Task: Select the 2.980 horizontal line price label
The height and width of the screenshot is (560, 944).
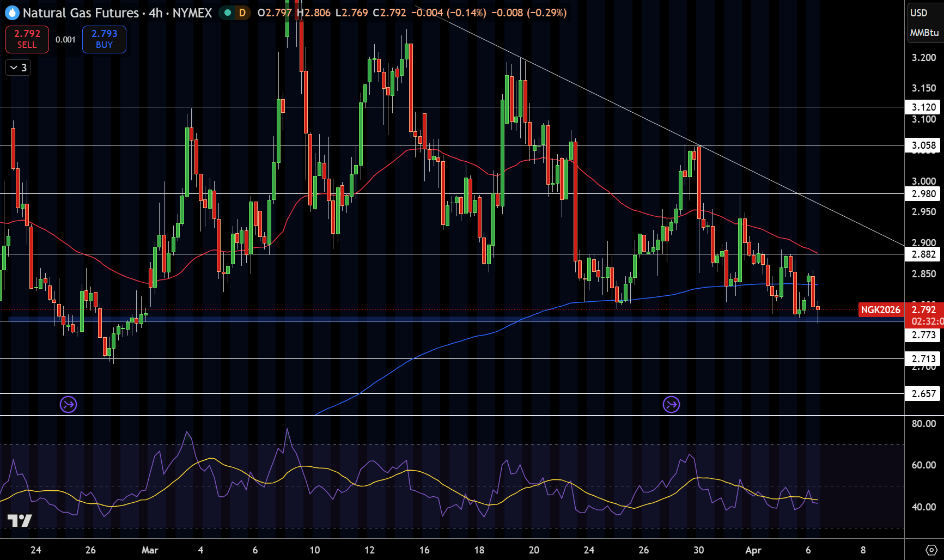Action: click(x=923, y=194)
